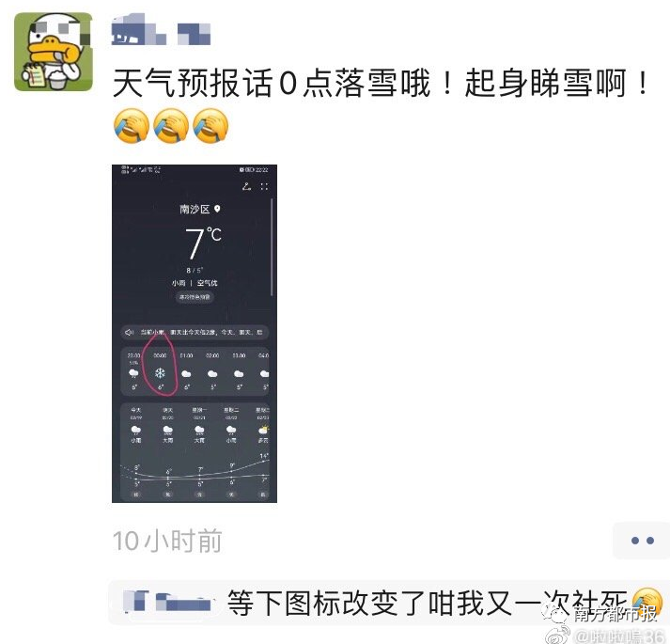
Task: Open the poster's duck avatar
Action: click(54, 52)
